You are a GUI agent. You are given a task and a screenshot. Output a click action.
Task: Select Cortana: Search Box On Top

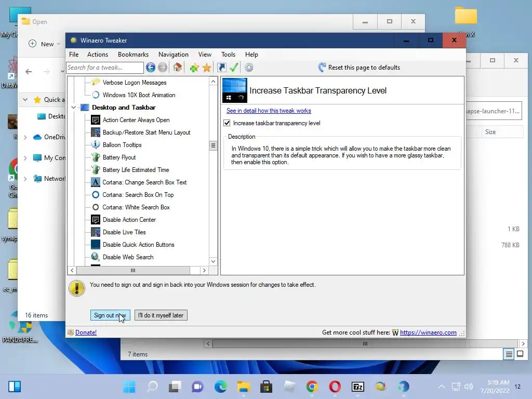[138, 195]
